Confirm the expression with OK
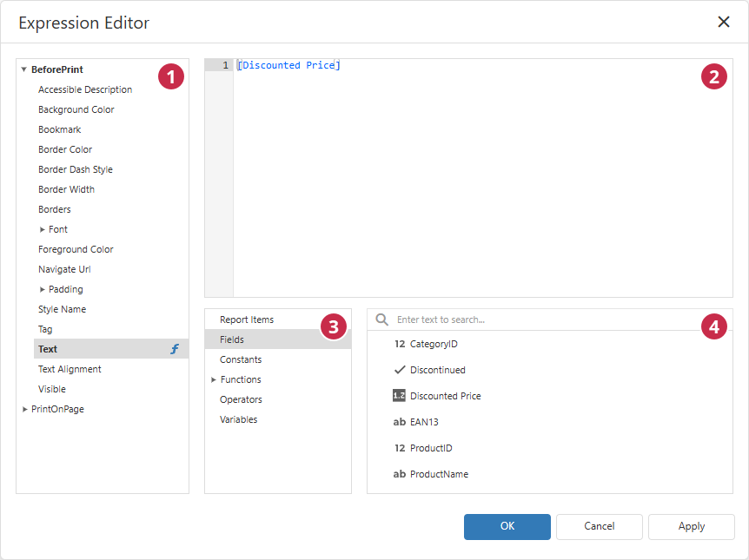Screen dimensions: 749x560 click(x=507, y=527)
